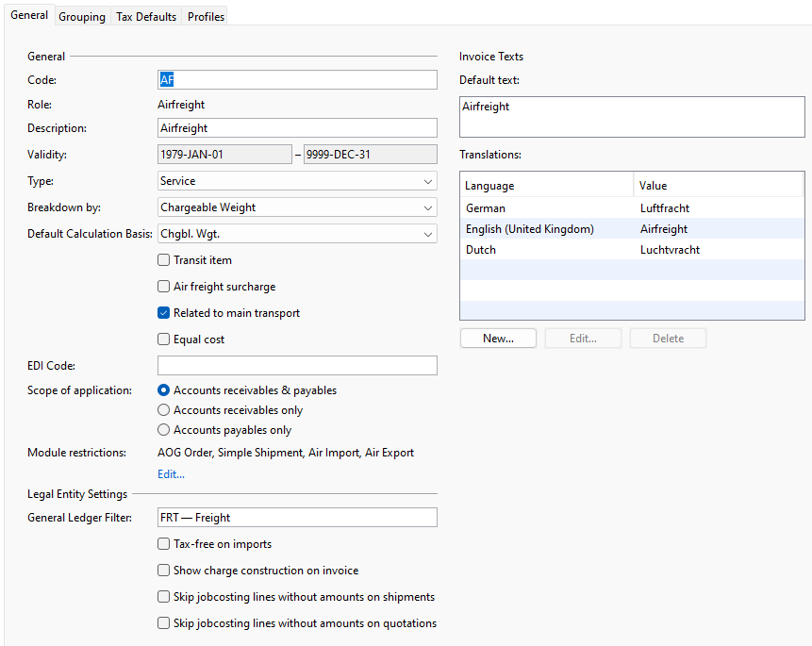Screen dimensions: 812x646
Task: Click the Delete translation button
Action: (668, 338)
